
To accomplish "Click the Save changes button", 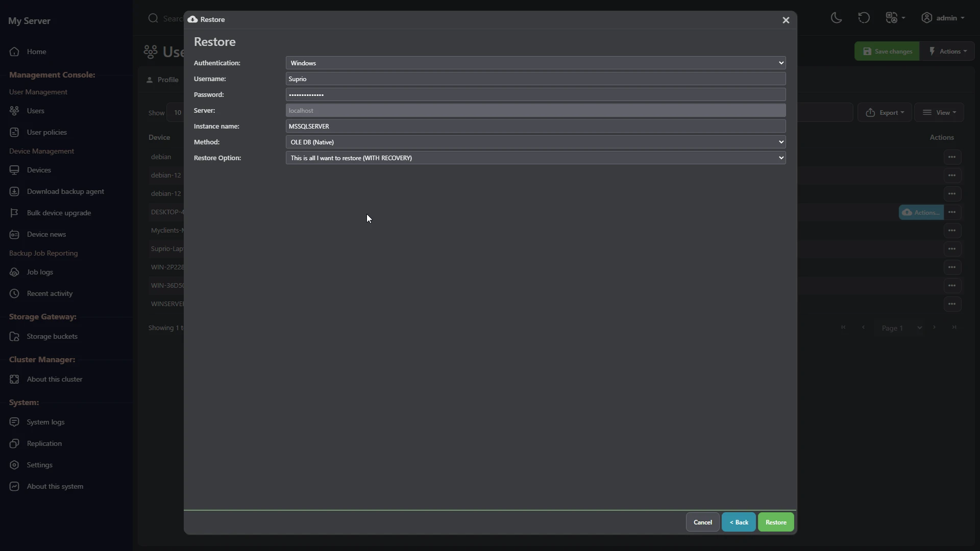I will [x=887, y=51].
